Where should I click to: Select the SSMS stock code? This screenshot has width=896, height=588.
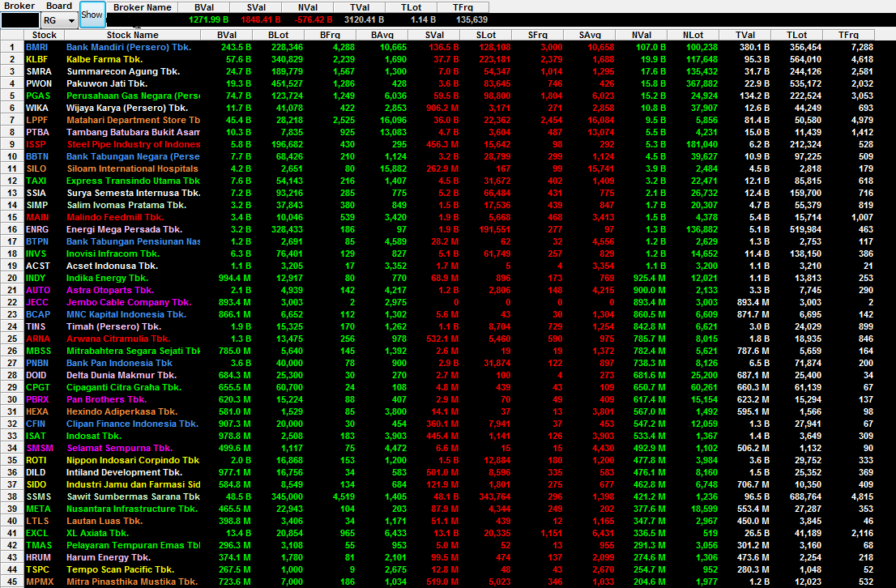click(x=39, y=496)
